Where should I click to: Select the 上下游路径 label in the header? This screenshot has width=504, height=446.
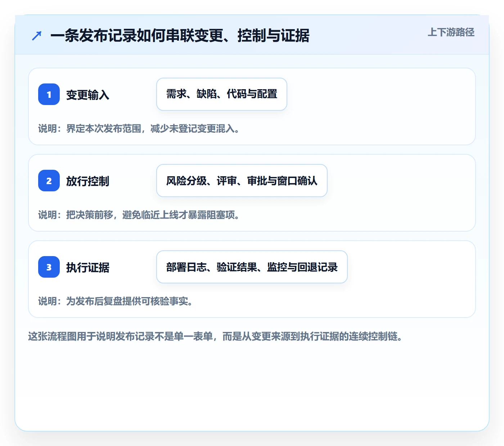pyautogui.click(x=451, y=32)
